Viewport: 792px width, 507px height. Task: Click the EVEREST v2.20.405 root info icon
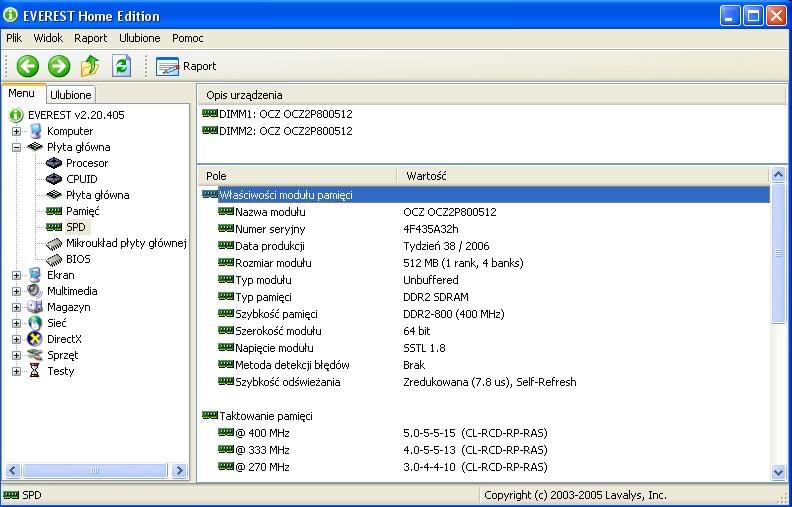point(16,115)
